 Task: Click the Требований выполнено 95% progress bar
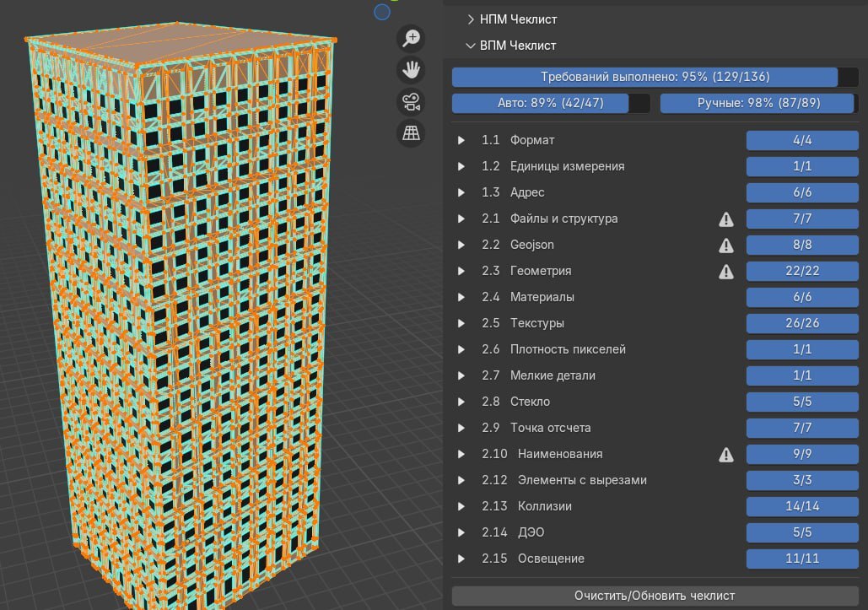click(655, 77)
